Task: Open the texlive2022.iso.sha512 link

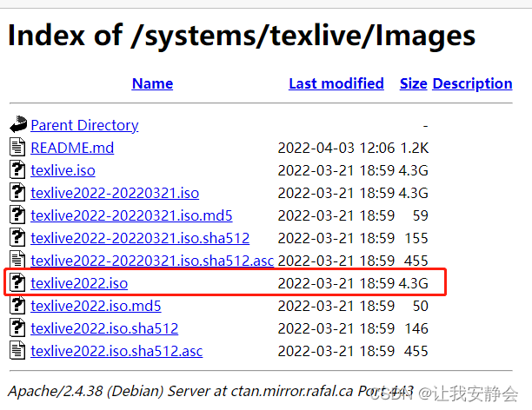Action: point(104,328)
